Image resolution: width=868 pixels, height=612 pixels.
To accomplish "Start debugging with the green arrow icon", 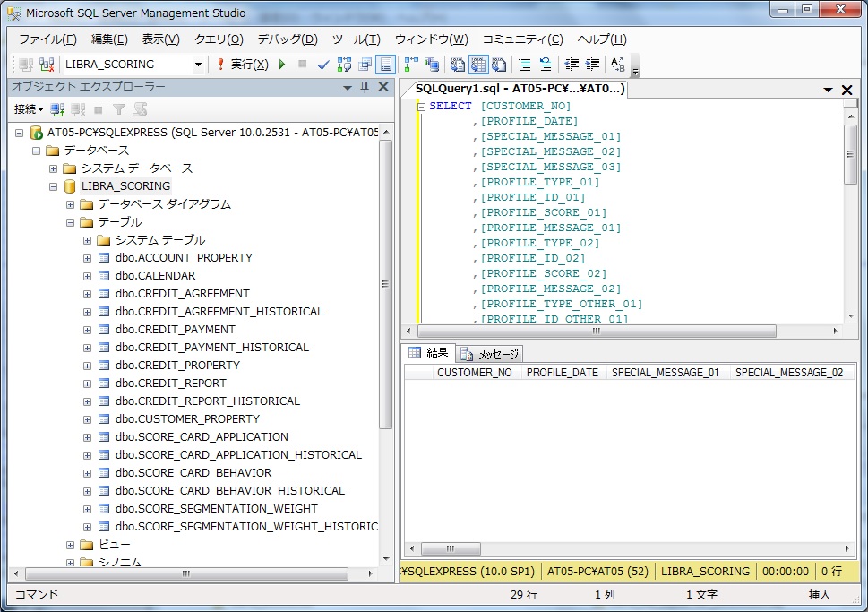I will pyautogui.click(x=282, y=65).
